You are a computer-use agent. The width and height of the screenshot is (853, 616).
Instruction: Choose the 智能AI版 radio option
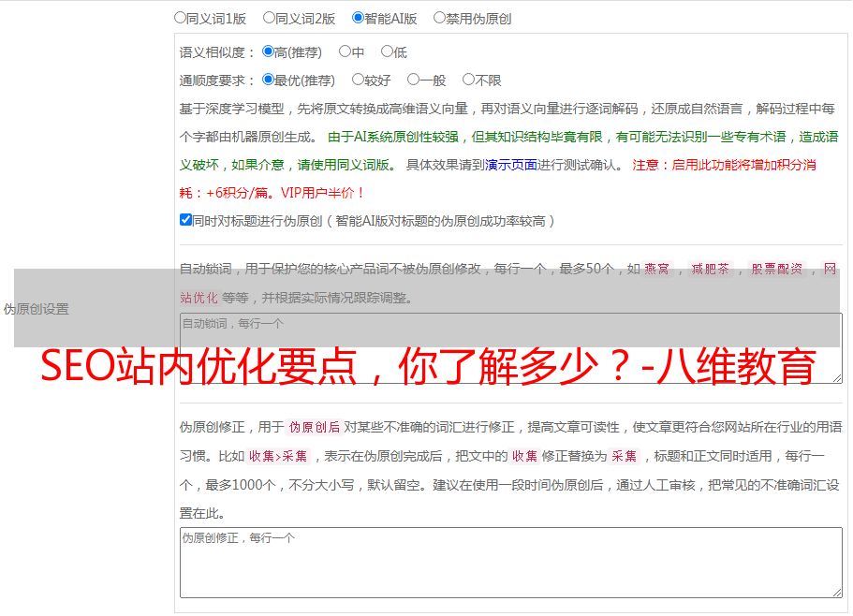[358, 18]
